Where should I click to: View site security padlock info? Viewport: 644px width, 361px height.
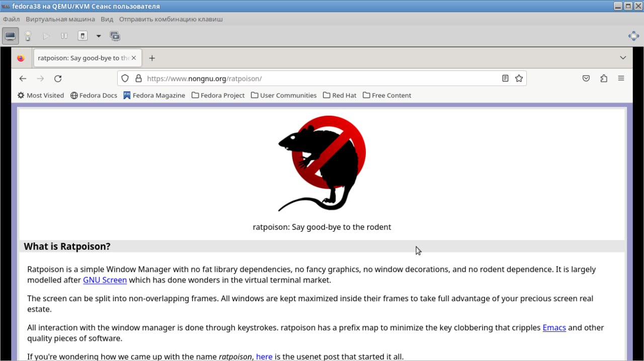(x=139, y=78)
